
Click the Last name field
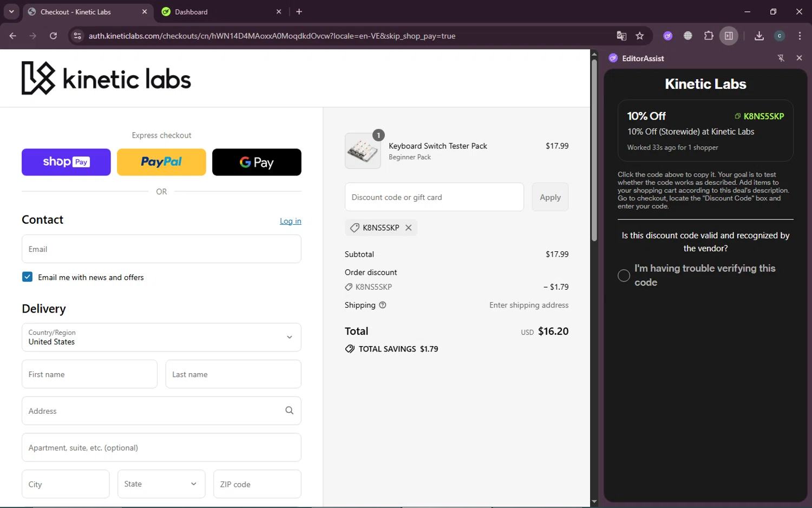click(x=233, y=374)
